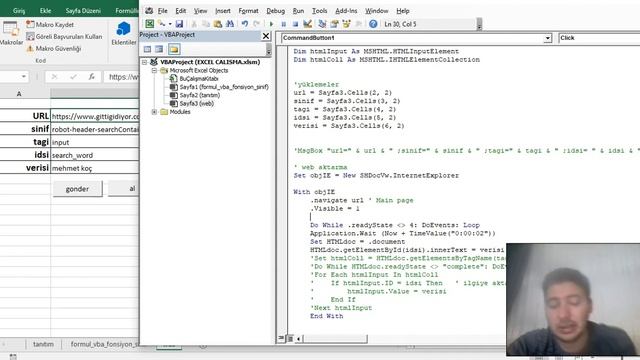Viewport: 640px width, 360px height.
Task: Click the gonder button on the sheet
Action: coord(77,189)
